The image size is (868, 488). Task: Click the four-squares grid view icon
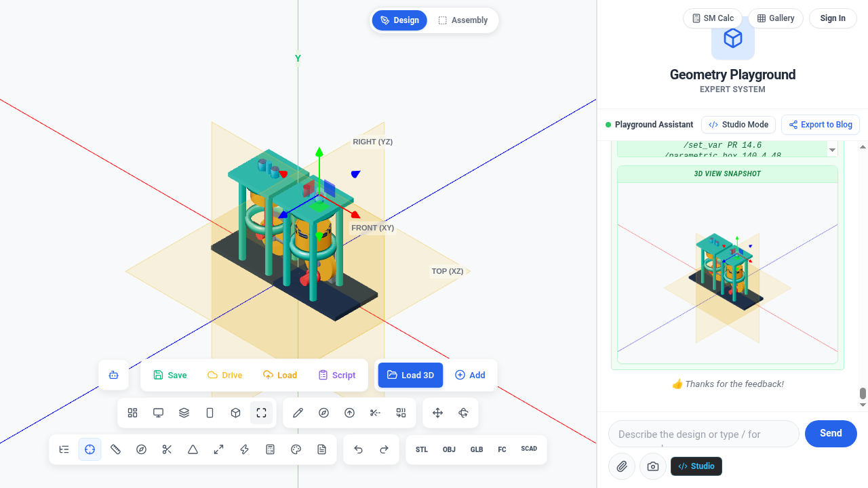133,413
